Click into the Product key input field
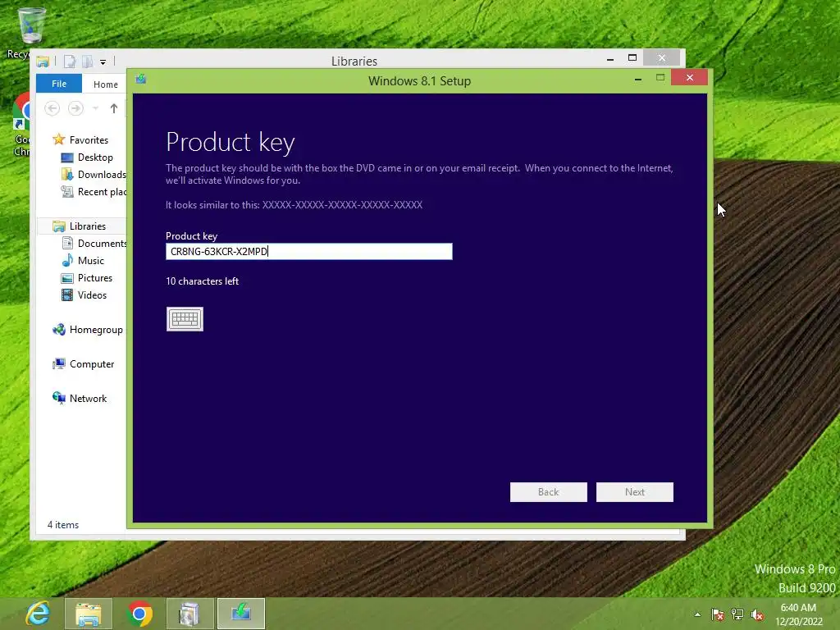The height and width of the screenshot is (630, 840). pos(309,251)
